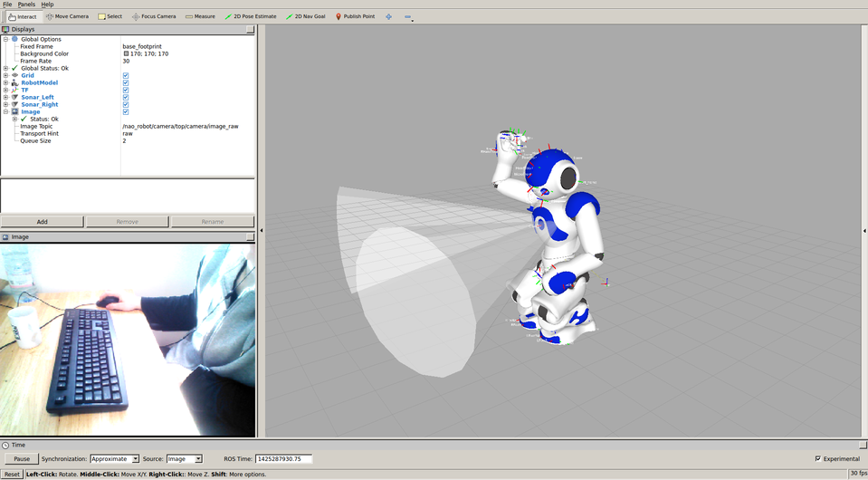Click the blue plus add-tool icon
The image size is (868, 480).
389,16
